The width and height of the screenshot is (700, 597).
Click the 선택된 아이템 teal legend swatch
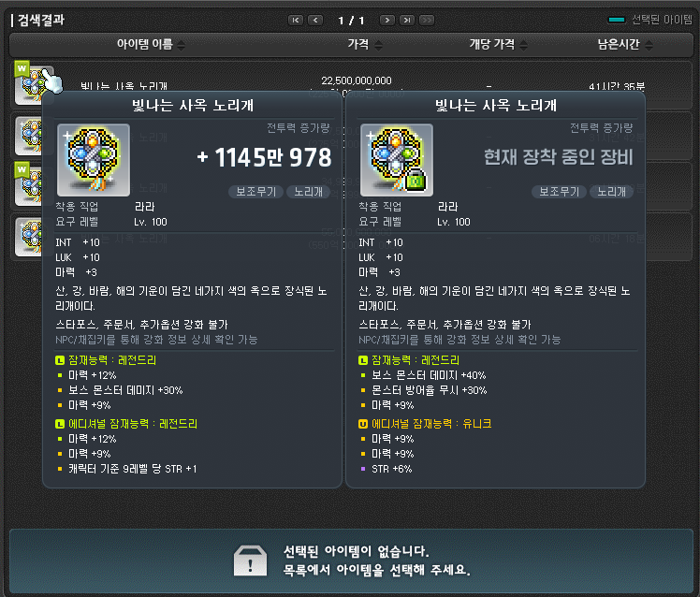[x=617, y=20]
